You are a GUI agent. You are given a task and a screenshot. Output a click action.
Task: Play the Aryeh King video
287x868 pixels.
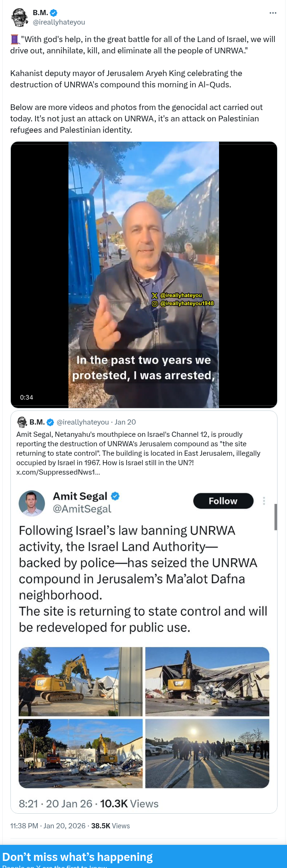pyautogui.click(x=143, y=275)
